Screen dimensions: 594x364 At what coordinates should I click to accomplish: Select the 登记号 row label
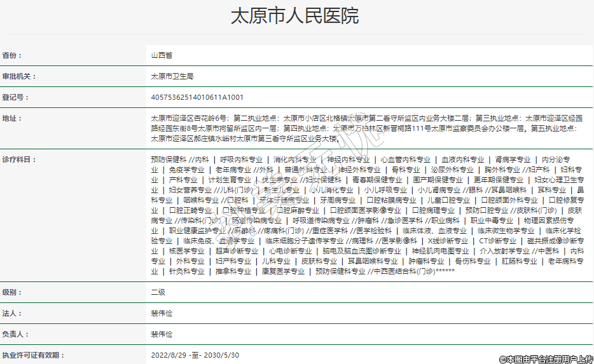(x=16, y=97)
